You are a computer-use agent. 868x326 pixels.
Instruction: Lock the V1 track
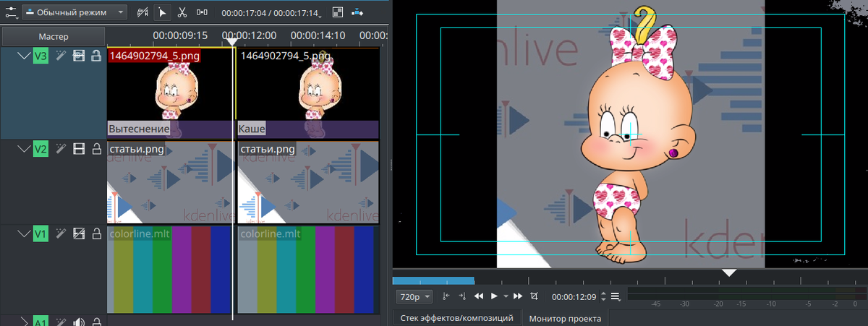tap(95, 233)
